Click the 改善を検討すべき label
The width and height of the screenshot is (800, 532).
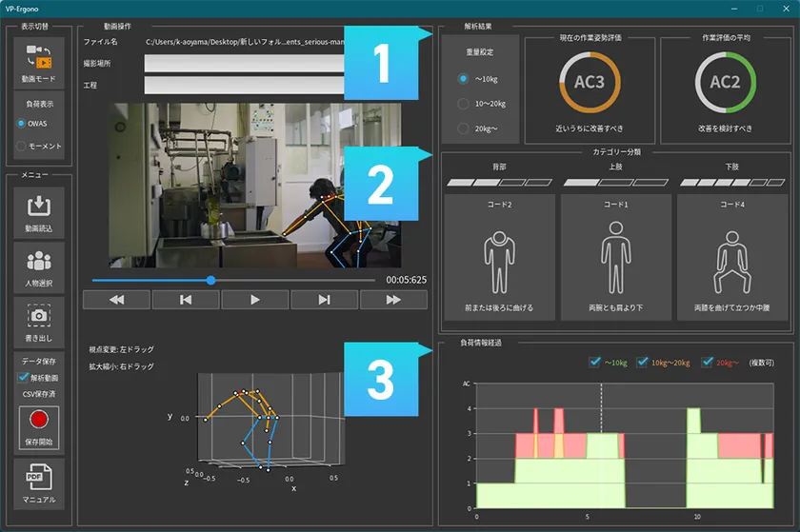725,128
